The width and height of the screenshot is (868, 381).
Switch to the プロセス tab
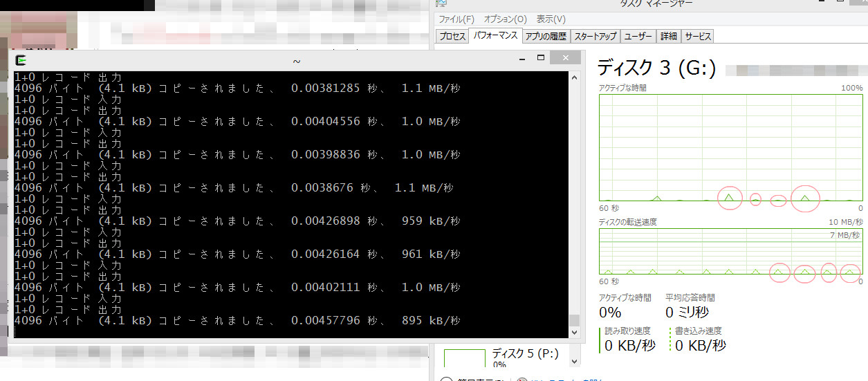click(453, 37)
